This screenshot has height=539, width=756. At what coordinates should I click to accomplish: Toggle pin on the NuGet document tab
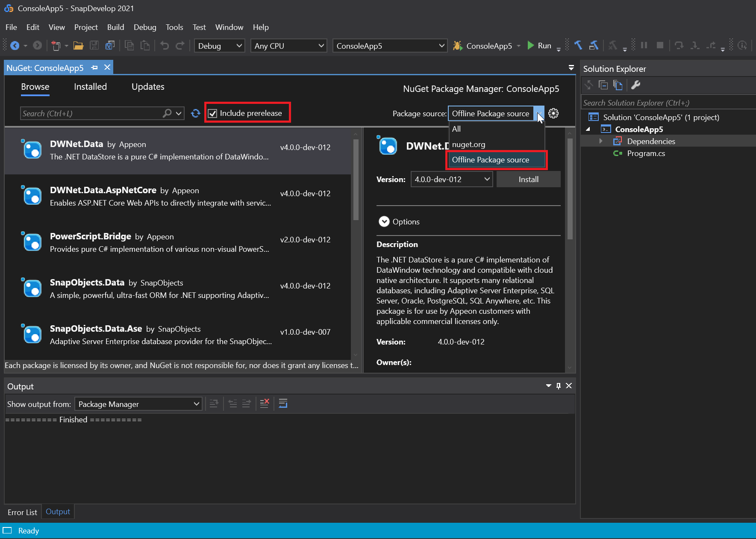coord(94,67)
